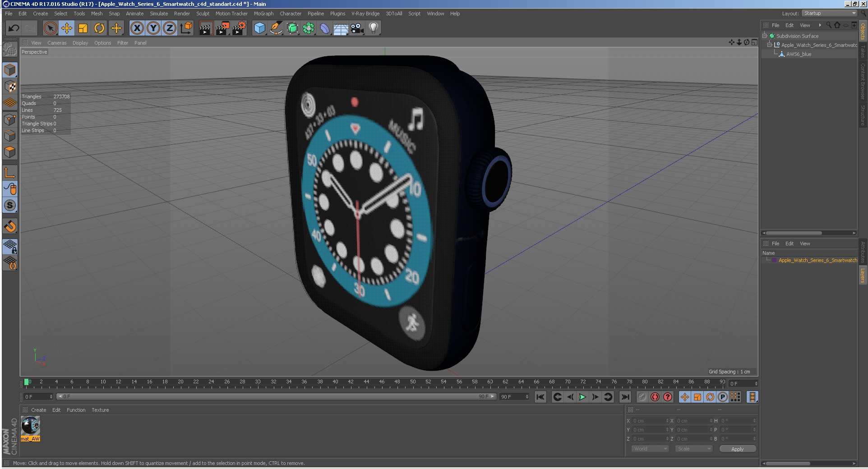Activate the Rotate tool
This screenshot has height=469, width=868.
click(99, 28)
